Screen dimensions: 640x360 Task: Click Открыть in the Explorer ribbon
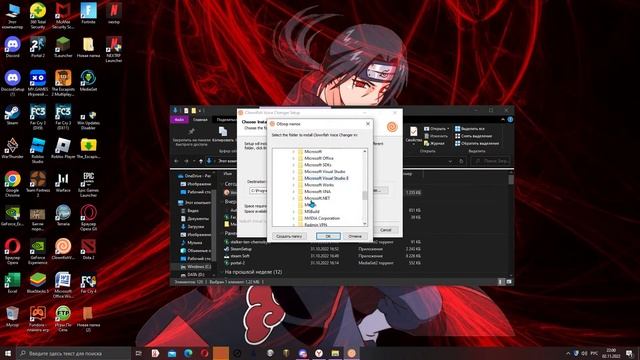point(436,129)
